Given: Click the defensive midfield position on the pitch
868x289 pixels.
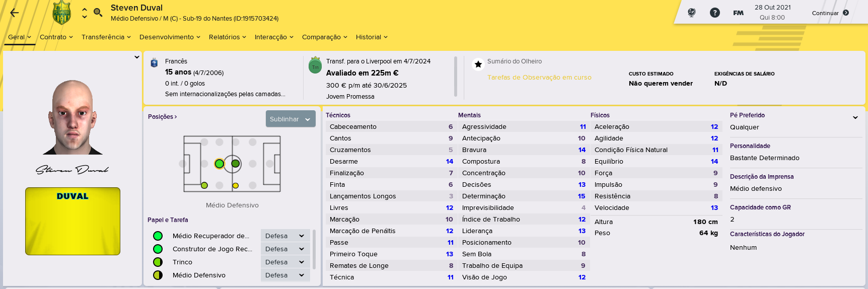Looking at the screenshot, I should coord(220,164).
